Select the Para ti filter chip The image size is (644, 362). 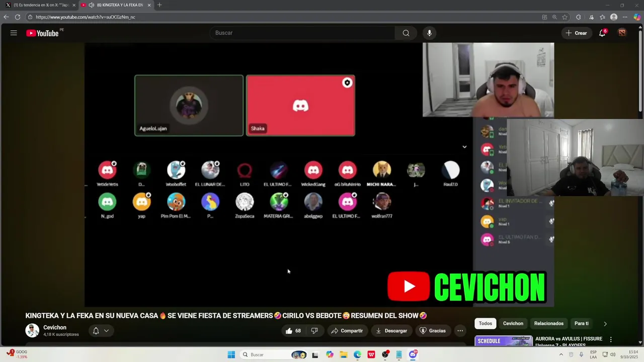click(x=582, y=324)
